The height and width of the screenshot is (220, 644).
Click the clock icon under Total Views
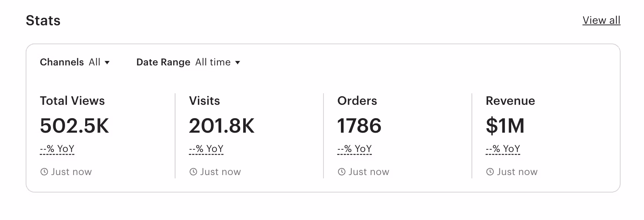44,172
